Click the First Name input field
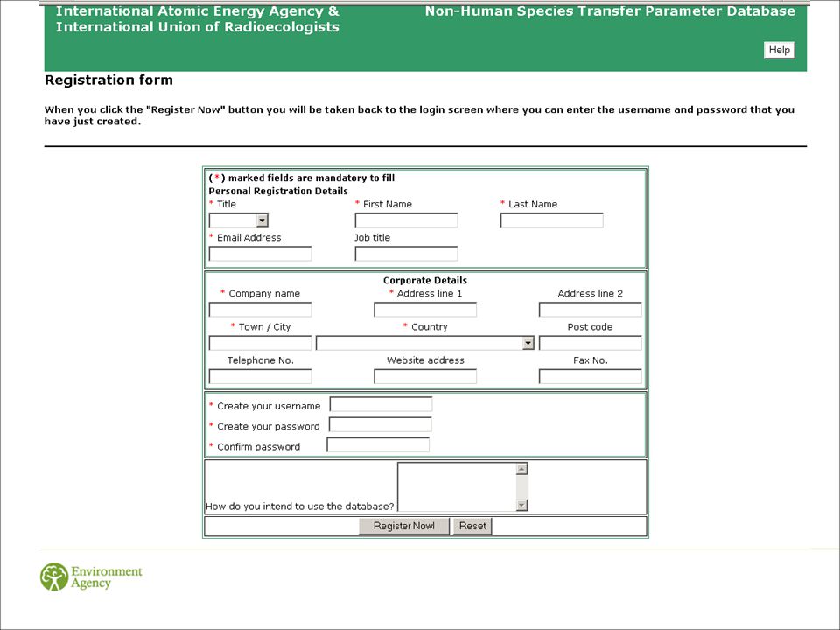 point(406,220)
